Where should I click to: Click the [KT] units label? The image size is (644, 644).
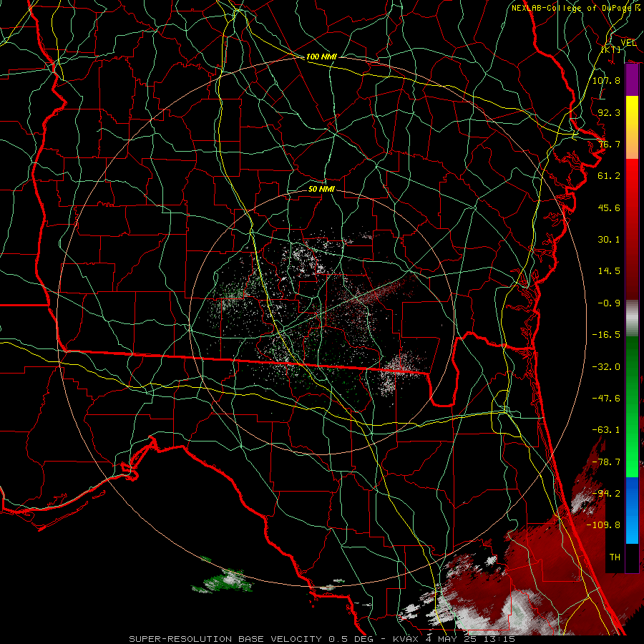click(611, 49)
